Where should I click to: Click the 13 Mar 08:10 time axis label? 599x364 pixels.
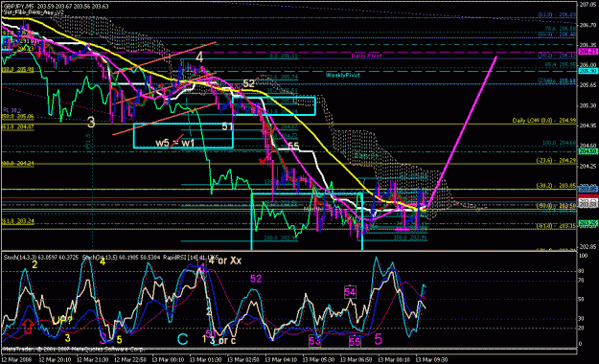[394, 360]
